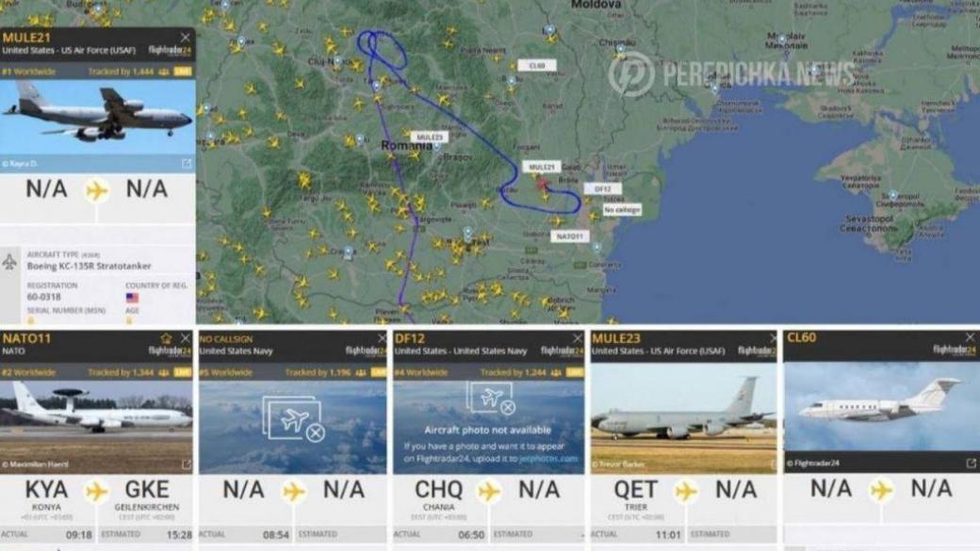Open the NATO11 photo external link icon
Screen dimensions: 980x551
click(187, 464)
